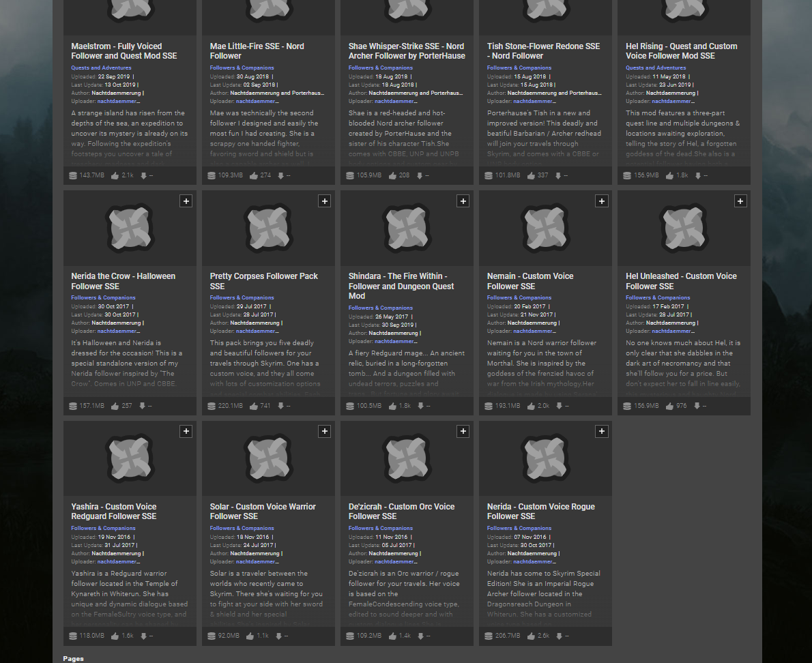Click plus icon on Nerida the Crow tile
The image size is (812, 663).
click(x=186, y=201)
